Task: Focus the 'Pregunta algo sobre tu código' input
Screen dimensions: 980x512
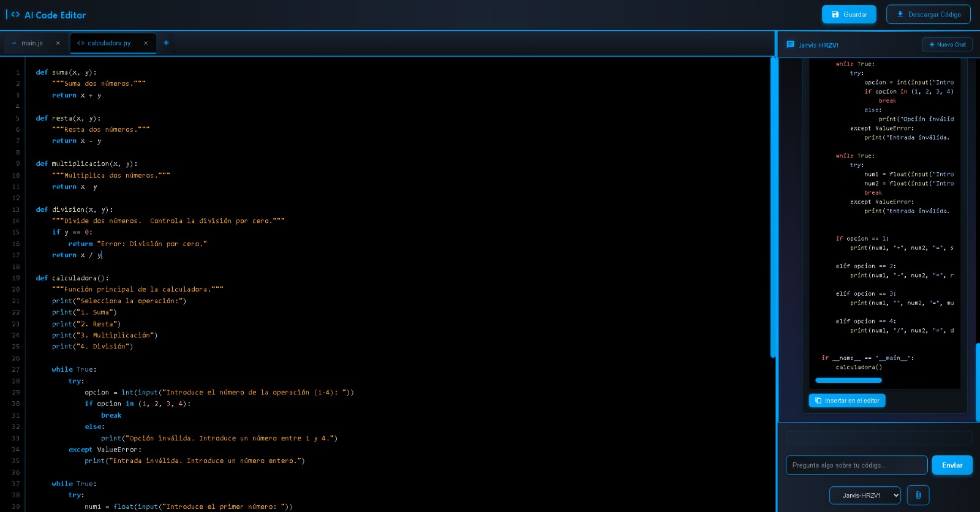Action: (x=856, y=465)
